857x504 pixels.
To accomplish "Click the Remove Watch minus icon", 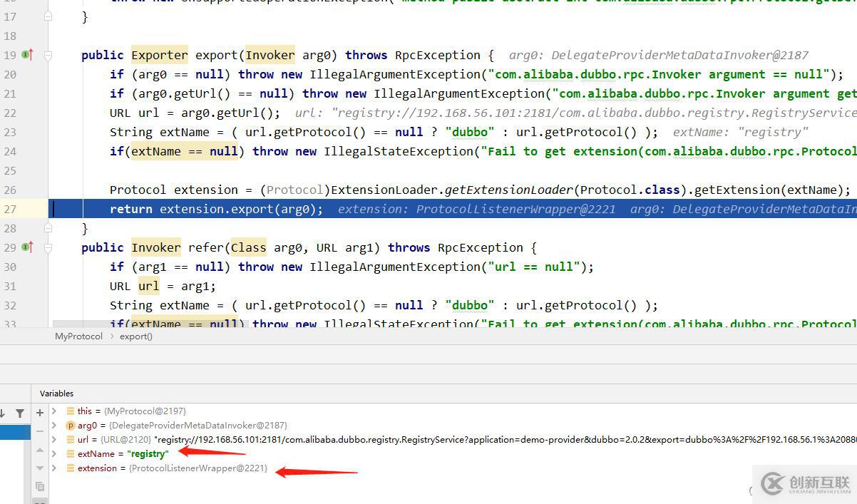I will click(40, 431).
